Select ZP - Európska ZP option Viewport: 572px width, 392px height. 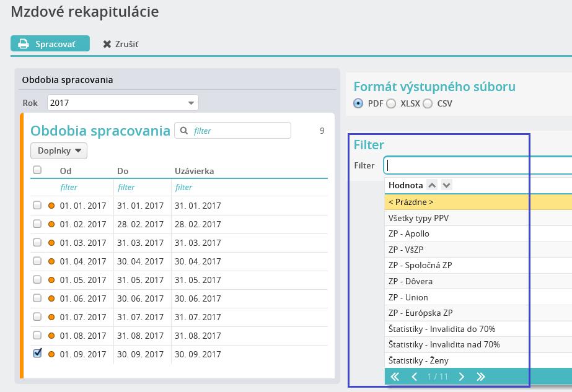(478, 313)
